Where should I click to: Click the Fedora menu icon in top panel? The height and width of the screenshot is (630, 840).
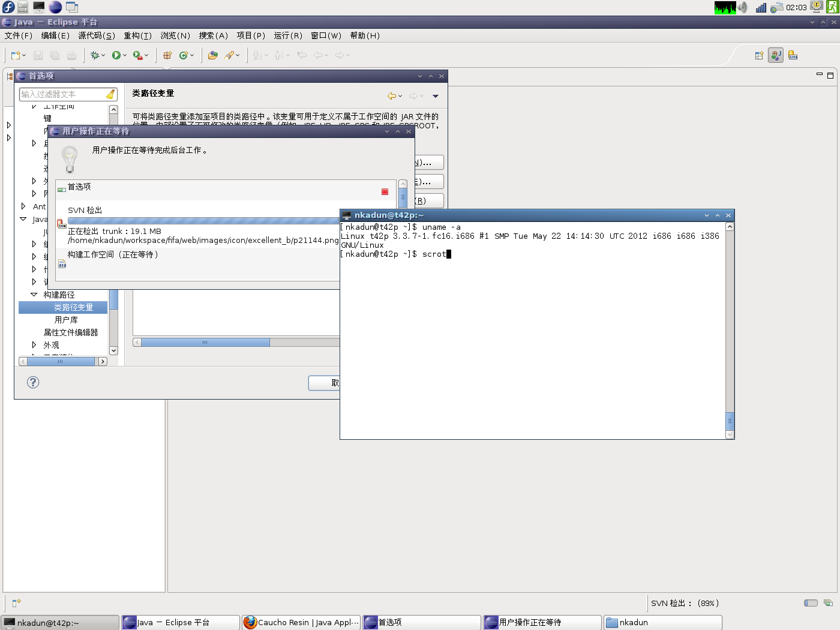(x=8, y=7)
